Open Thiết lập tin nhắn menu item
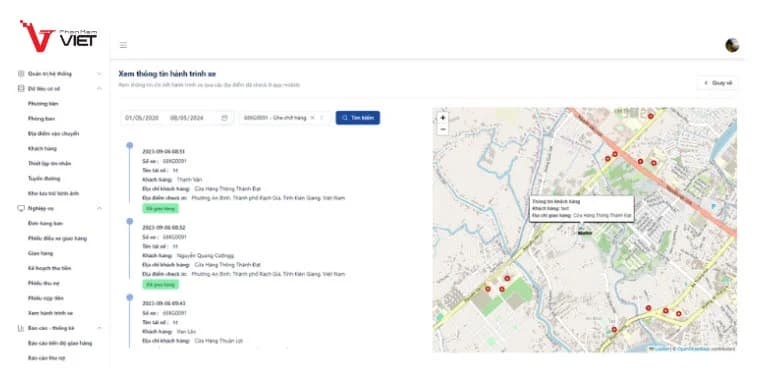 pos(49,163)
